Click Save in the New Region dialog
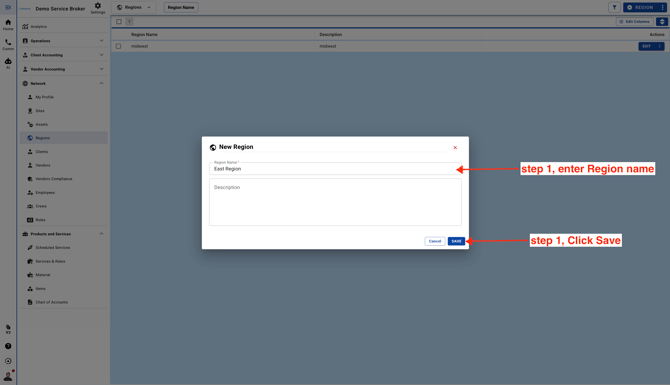The width and height of the screenshot is (670, 385). point(456,241)
